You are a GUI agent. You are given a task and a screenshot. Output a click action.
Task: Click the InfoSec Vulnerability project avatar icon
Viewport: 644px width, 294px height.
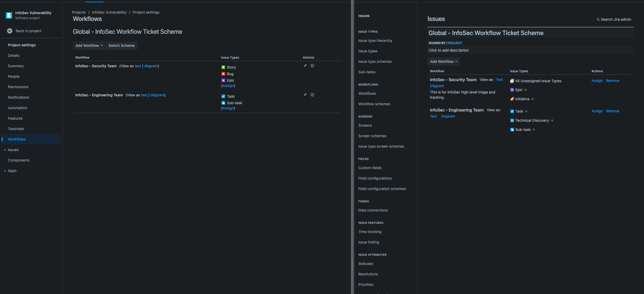click(9, 15)
